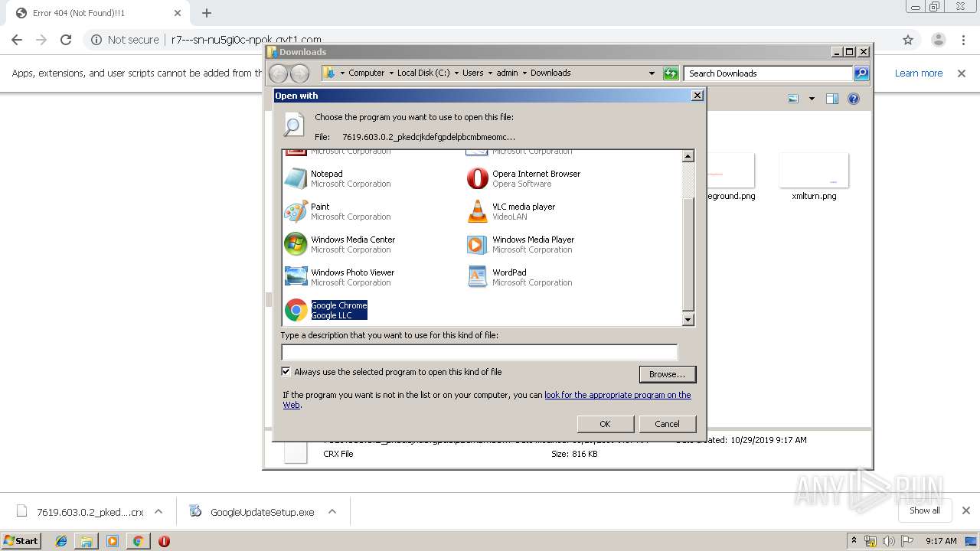This screenshot has height=551, width=980.
Task: Dismiss the Chrome downloads bar
Action: pyautogui.click(x=966, y=510)
